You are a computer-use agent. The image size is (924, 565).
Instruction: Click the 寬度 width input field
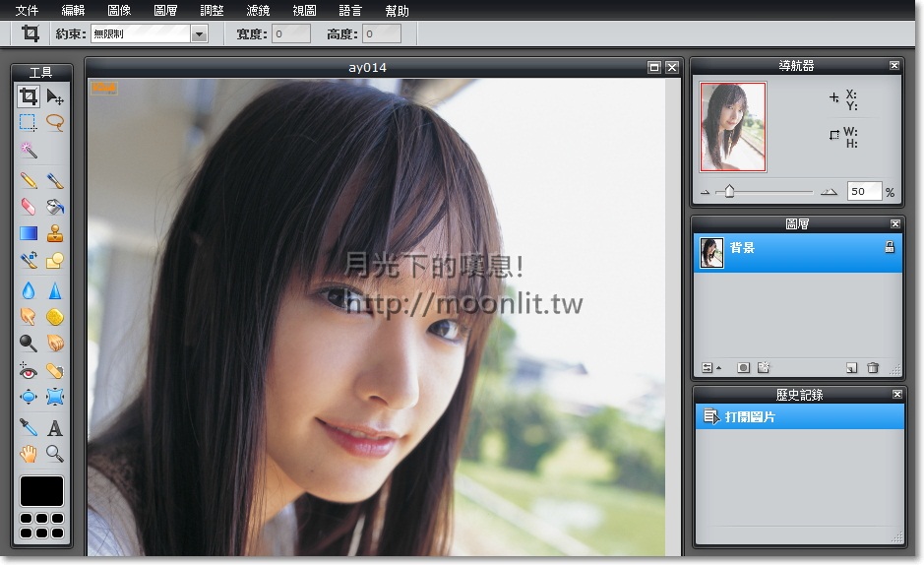[x=291, y=33]
